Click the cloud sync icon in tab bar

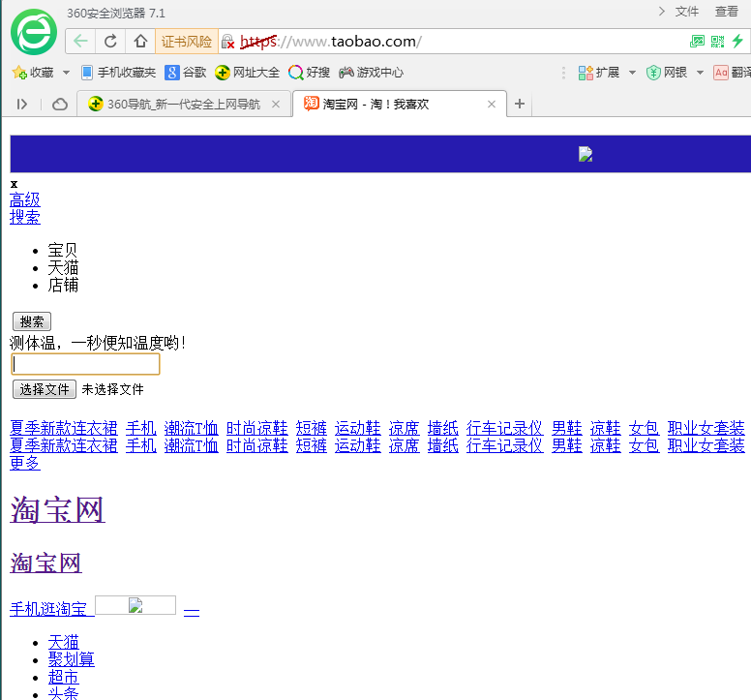[59, 104]
